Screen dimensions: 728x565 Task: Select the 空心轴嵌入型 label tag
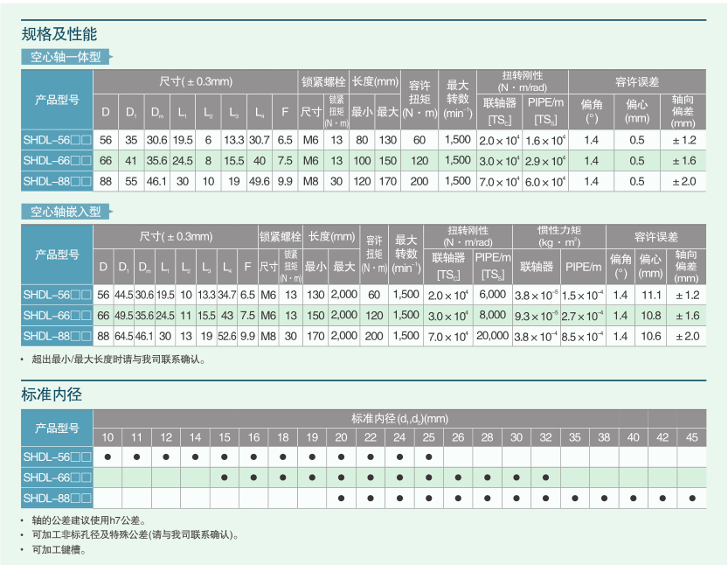click(66, 212)
